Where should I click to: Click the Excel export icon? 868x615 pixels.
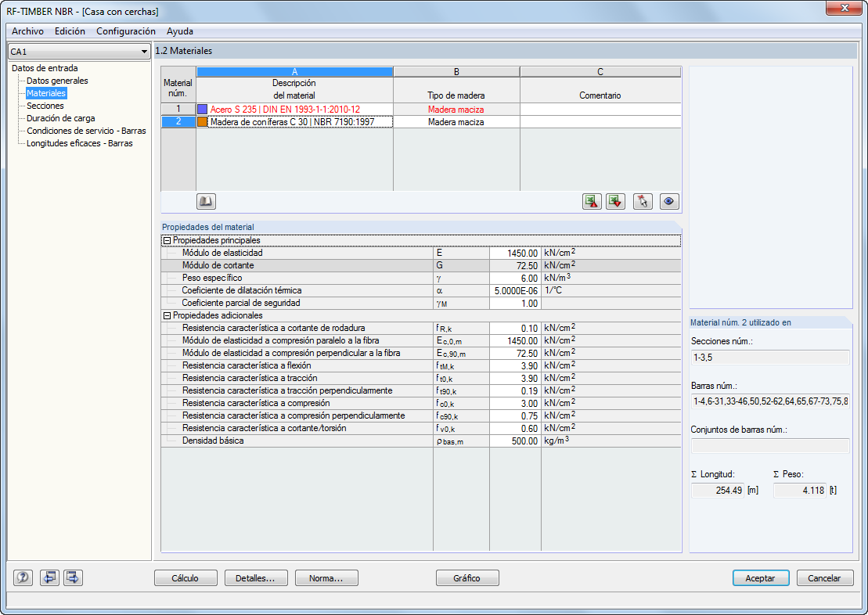click(592, 202)
